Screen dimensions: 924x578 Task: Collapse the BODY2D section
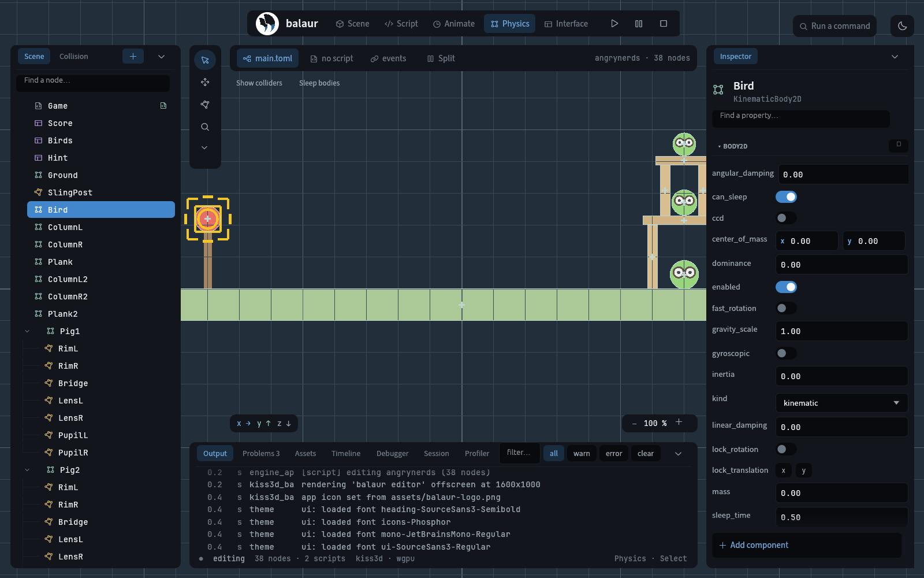pyautogui.click(x=733, y=146)
